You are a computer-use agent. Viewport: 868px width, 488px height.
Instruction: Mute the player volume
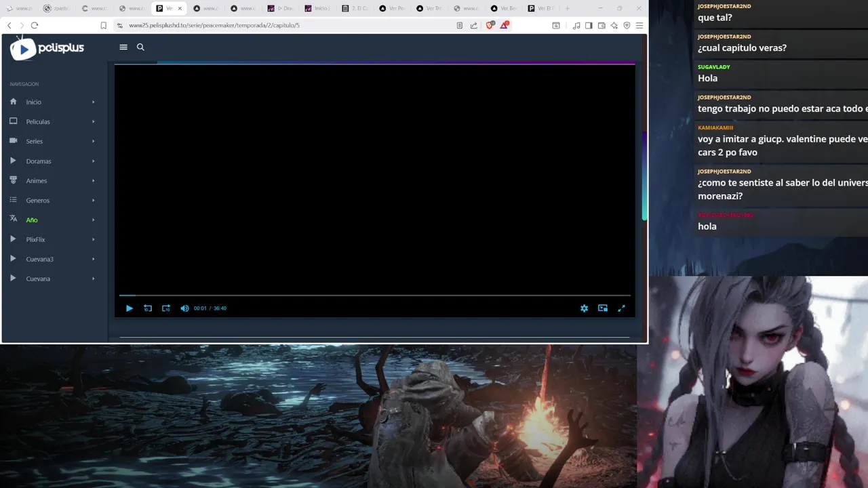click(184, 308)
